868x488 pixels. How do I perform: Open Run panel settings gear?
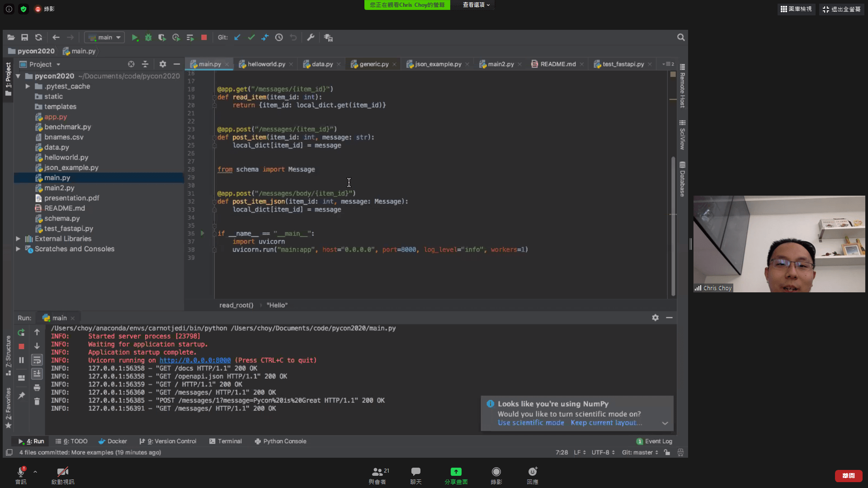pyautogui.click(x=655, y=318)
